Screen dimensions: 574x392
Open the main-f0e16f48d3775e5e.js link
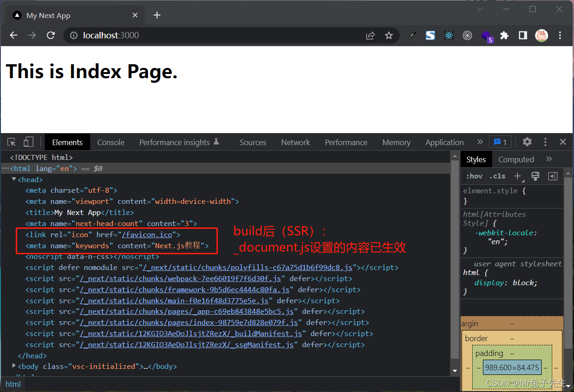coord(174,301)
